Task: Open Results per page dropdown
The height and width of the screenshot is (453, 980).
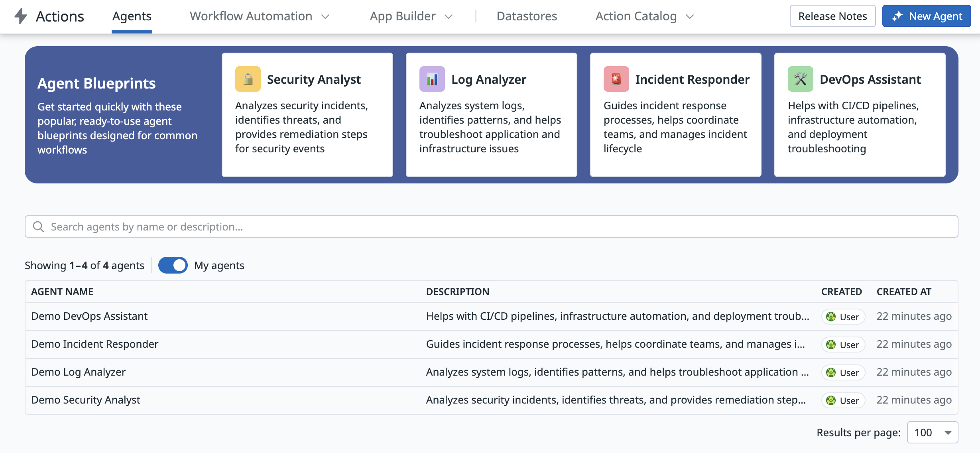Action: click(x=932, y=432)
